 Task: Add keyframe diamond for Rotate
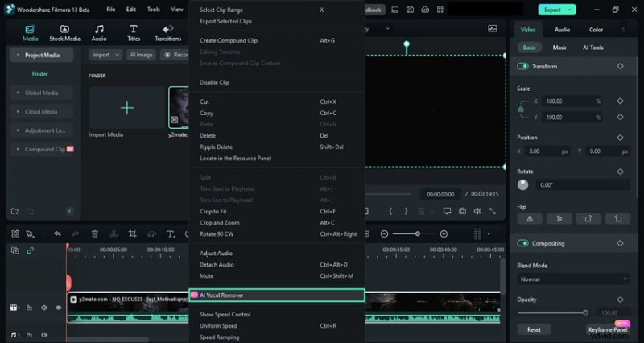pos(620,171)
